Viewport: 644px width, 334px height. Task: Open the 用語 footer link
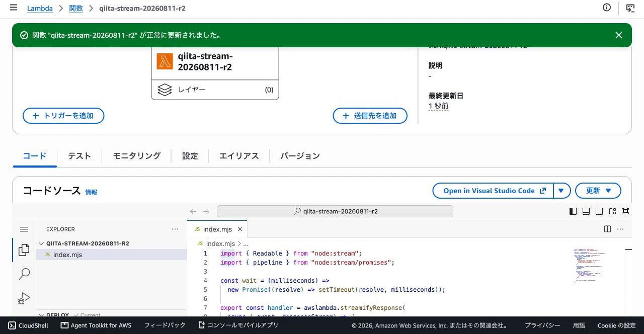[579, 325]
